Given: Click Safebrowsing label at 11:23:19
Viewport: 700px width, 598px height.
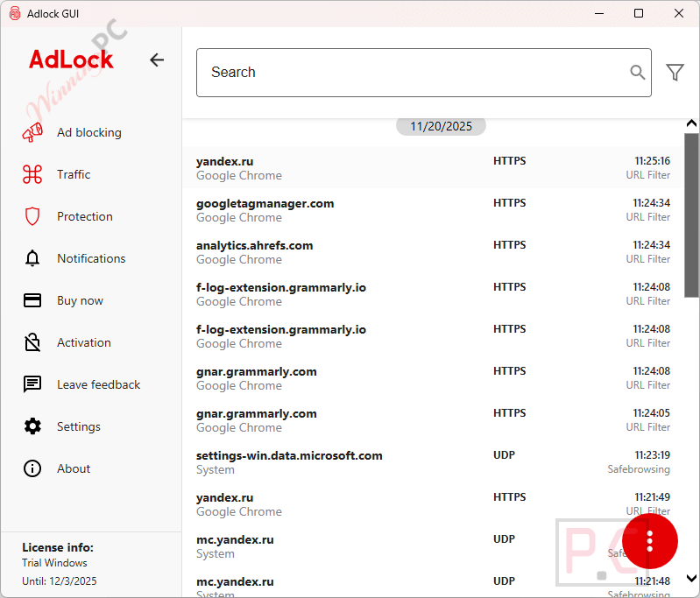Looking at the screenshot, I should (x=639, y=469).
